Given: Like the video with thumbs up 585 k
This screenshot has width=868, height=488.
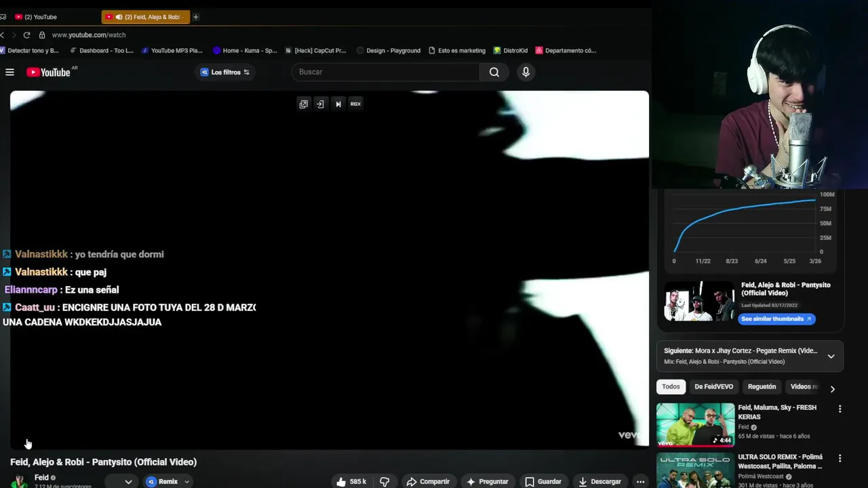Looking at the screenshot, I should click(x=351, y=481).
